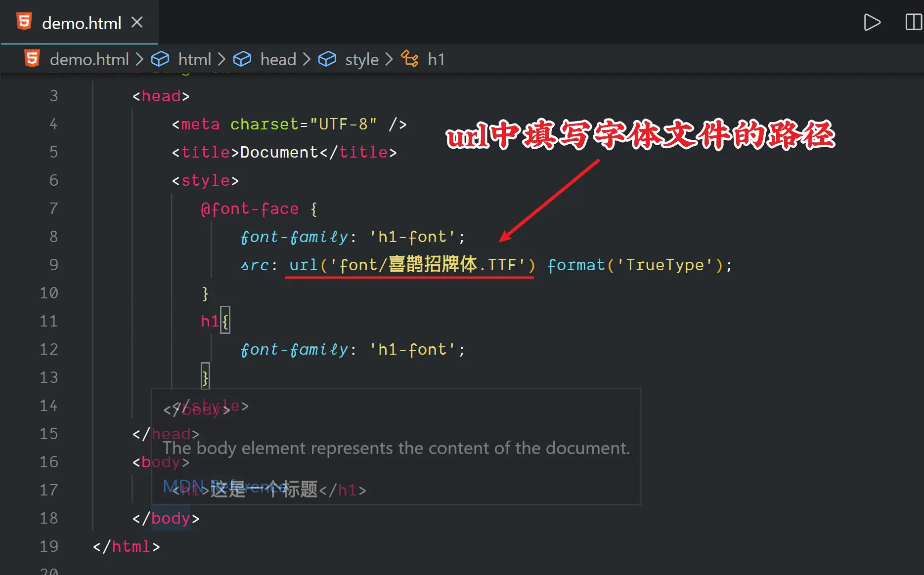924x575 pixels.
Task: Click format('TrueType') text
Action: pos(635,265)
